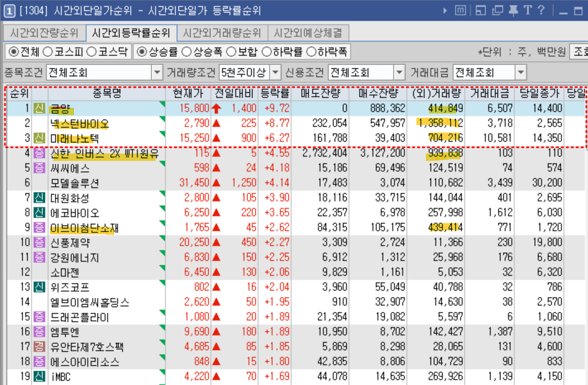
Task: Click the 신 badge next to 미래나노텍
Action: tap(39, 138)
